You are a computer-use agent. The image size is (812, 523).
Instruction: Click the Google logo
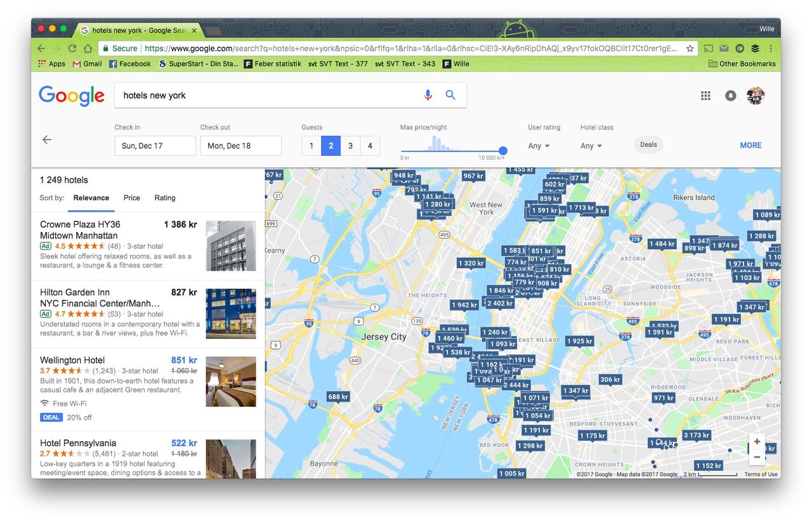tap(72, 96)
